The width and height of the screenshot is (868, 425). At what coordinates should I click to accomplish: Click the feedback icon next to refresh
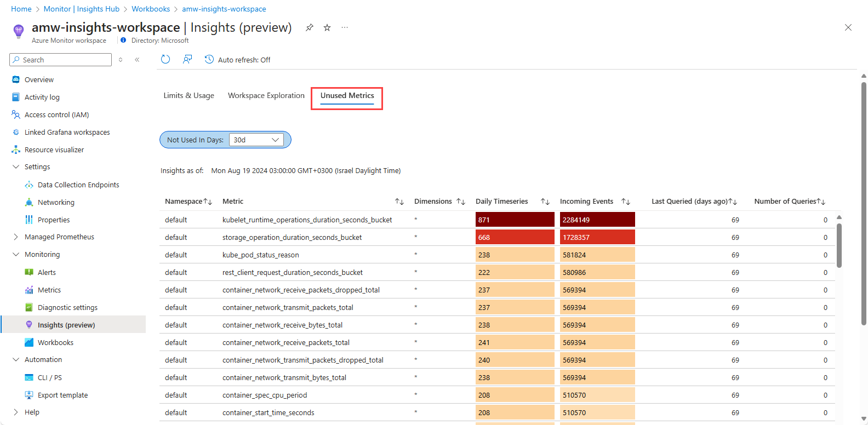[x=187, y=59]
